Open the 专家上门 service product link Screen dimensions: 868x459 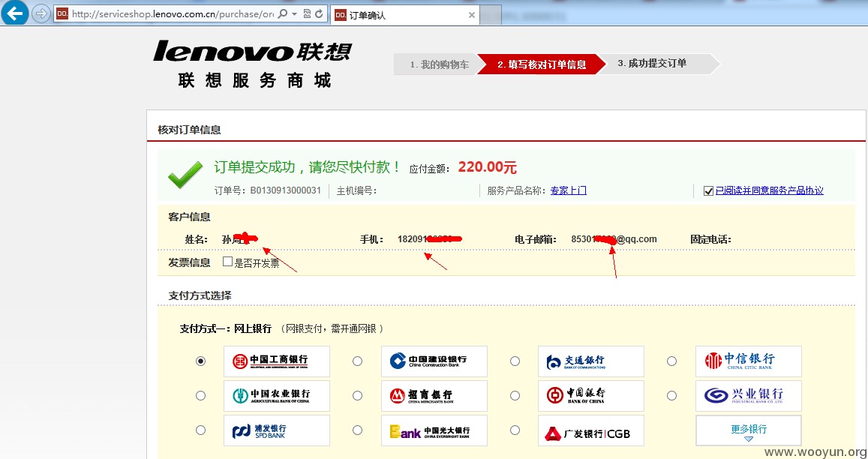(x=569, y=190)
